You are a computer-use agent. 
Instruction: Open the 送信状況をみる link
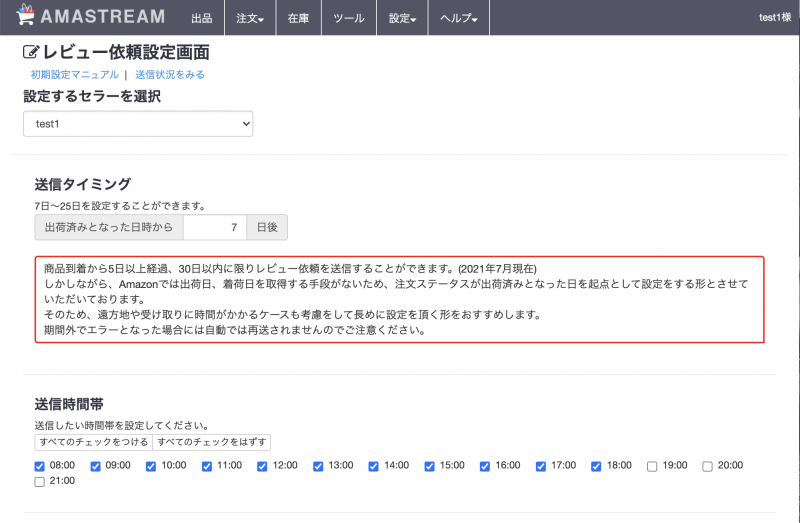[x=170, y=74]
